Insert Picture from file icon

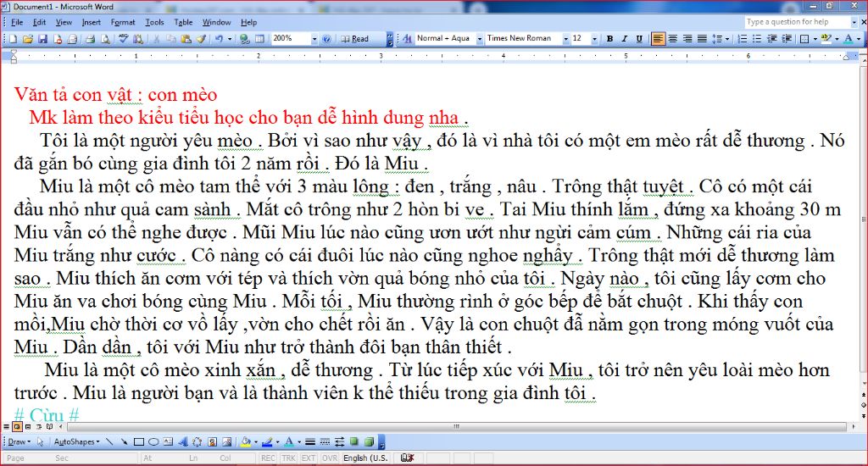[227, 441]
